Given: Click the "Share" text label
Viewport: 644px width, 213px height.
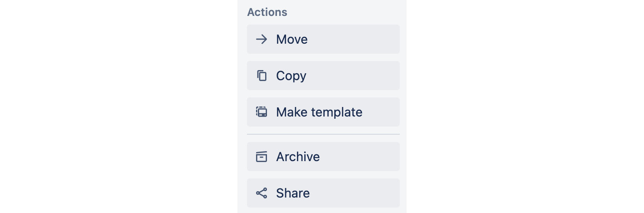Looking at the screenshot, I should coord(293,193).
